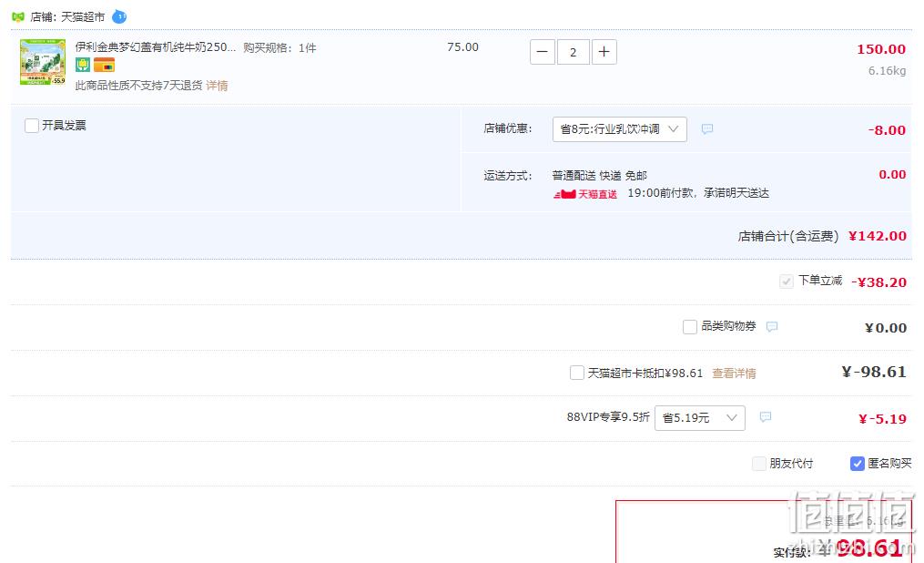This screenshot has width=924, height=563.
Task: Click the Tmall cat store icon
Action: coord(18,17)
